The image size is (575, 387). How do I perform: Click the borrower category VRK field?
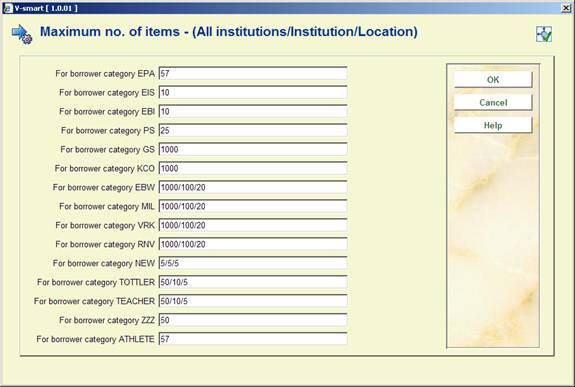tap(253, 225)
